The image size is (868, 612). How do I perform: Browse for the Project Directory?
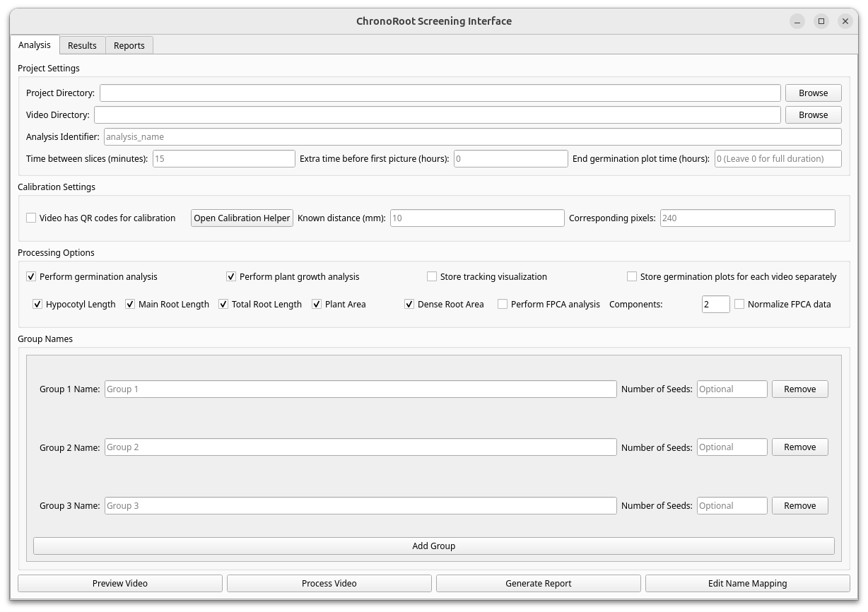(813, 93)
